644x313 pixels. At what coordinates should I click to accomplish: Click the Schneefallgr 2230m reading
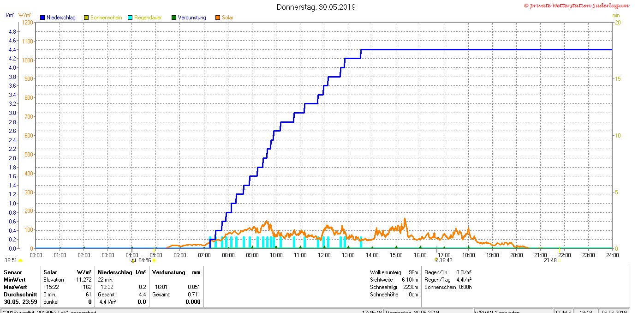394,287
